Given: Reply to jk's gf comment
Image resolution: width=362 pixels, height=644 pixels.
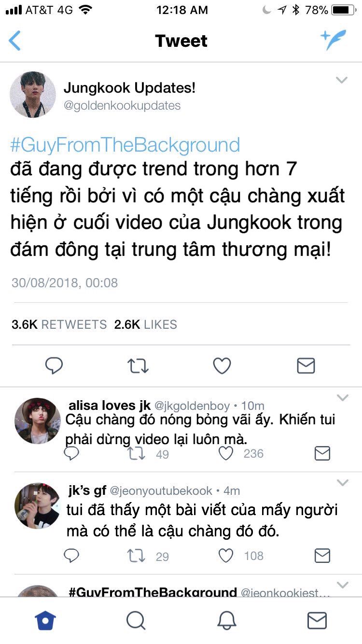Looking at the screenshot, I should point(71,556).
